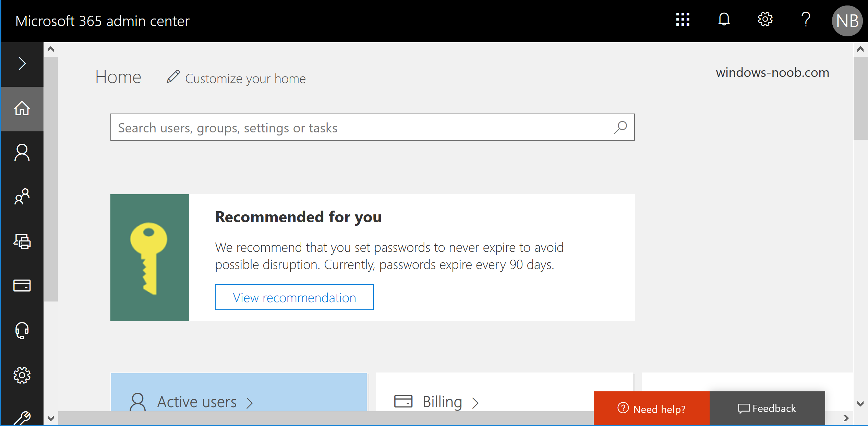Viewport: 868px width, 426px height.
Task: Go to Users in the sidebar
Action: point(22,153)
